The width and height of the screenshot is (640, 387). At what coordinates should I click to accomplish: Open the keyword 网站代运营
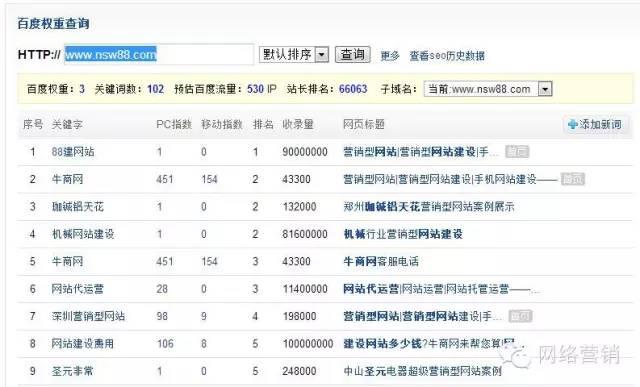click(78, 289)
